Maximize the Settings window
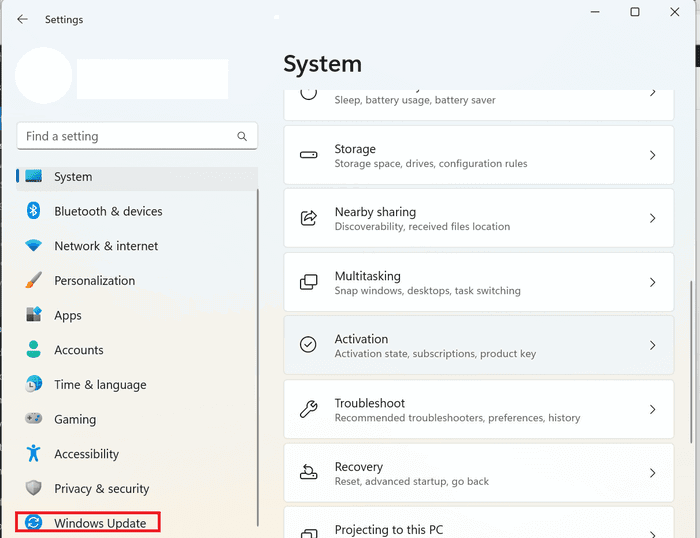The width and height of the screenshot is (700, 538). (x=634, y=12)
